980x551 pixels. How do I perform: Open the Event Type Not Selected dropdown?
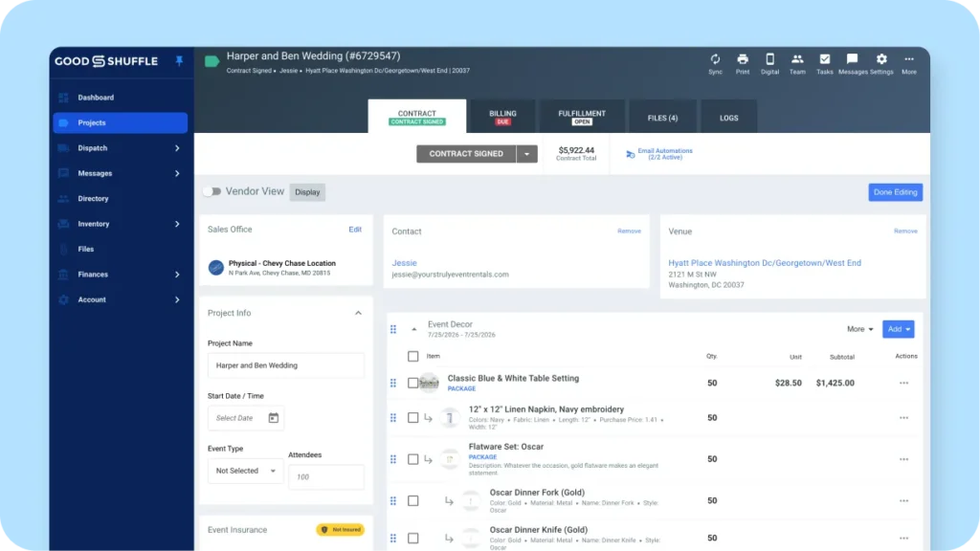pyautogui.click(x=245, y=471)
